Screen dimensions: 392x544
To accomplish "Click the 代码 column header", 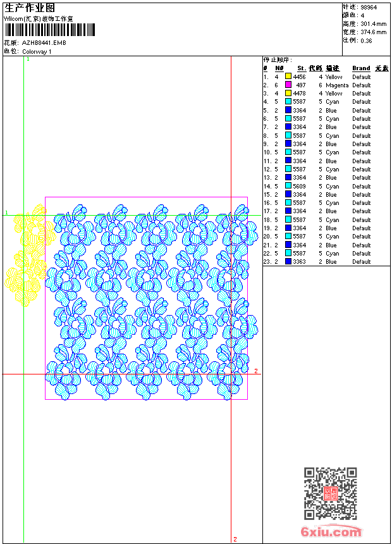I will 315,68.
